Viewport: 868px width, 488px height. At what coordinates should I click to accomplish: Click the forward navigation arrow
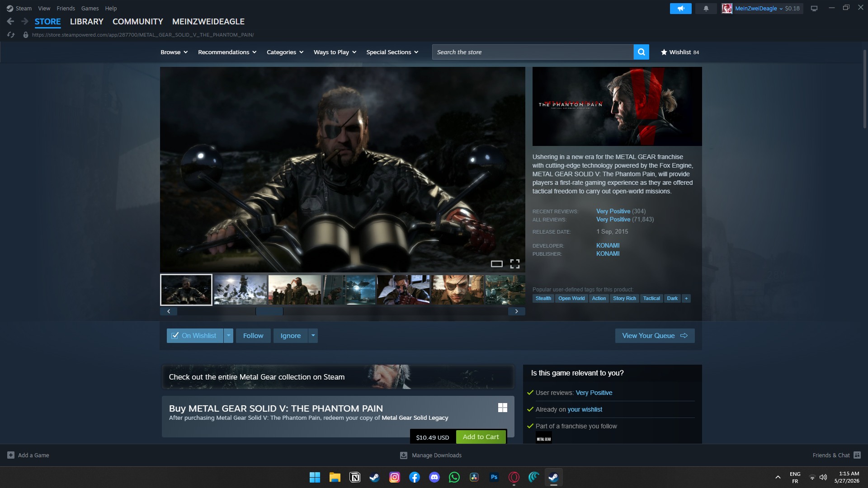[25, 21]
